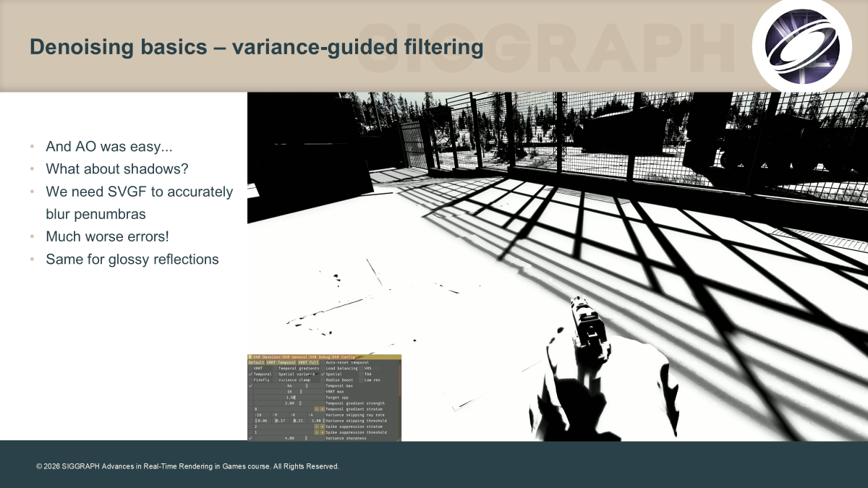
Task: Click the bullet 'And AO was easy...'
Action: (x=109, y=146)
